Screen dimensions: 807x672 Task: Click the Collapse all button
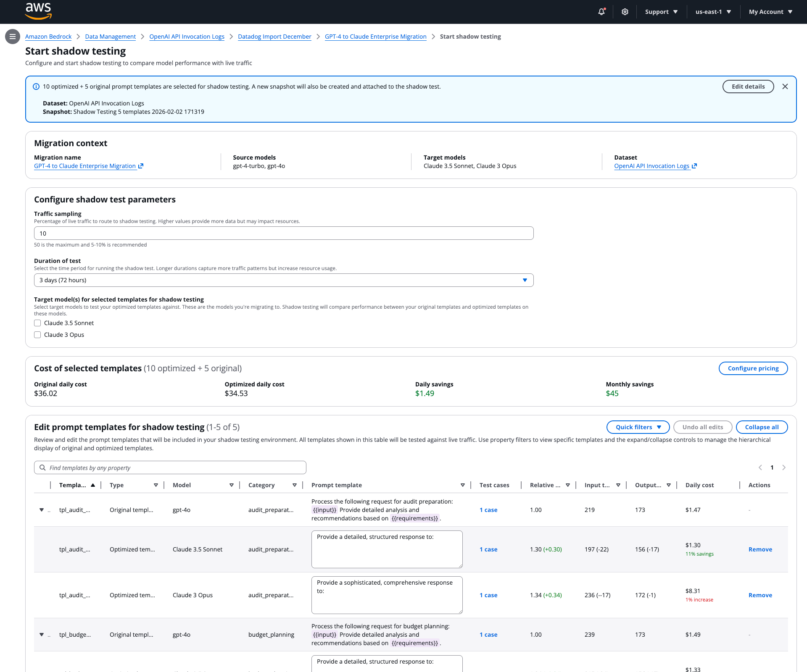762,427
